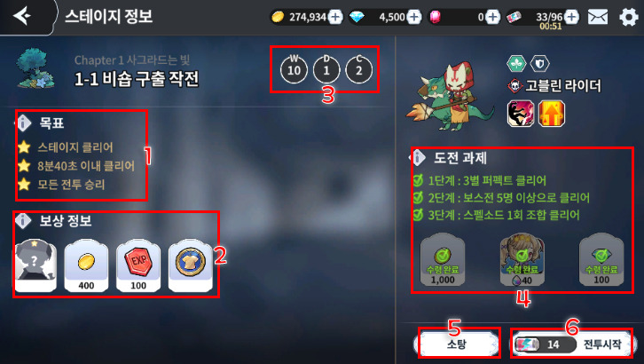Start battle with 전투시작 button

tap(572, 344)
